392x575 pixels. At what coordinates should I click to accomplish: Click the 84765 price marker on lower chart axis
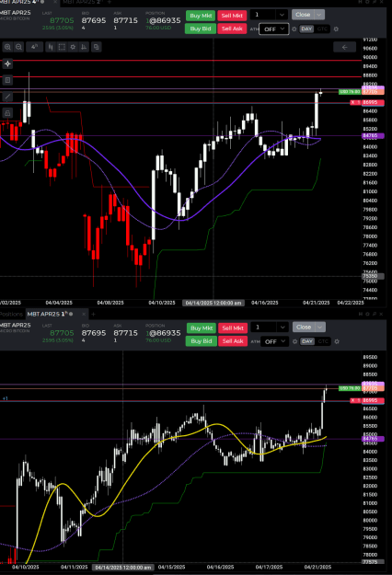click(x=373, y=439)
